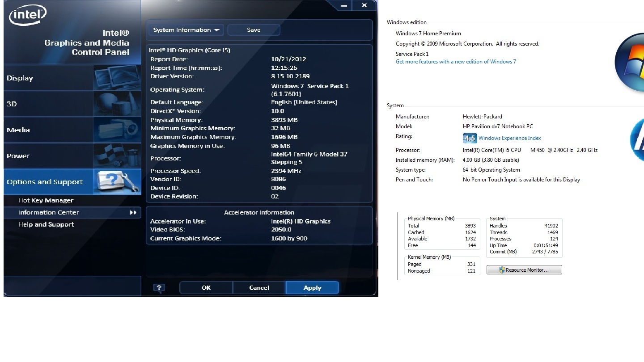Click the HP Pavilion dv7 Notebook PC model text

(x=498, y=126)
